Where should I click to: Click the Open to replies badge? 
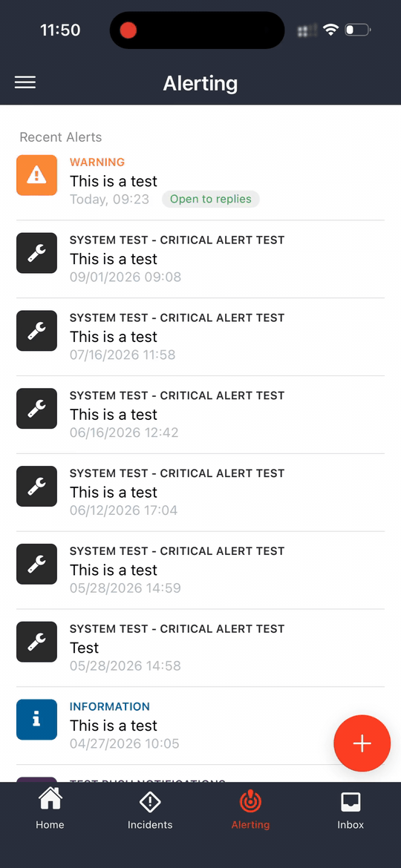pyautogui.click(x=210, y=200)
